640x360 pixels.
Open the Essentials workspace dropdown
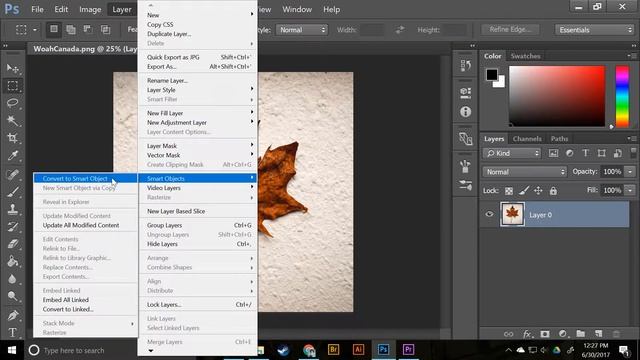coord(594,30)
